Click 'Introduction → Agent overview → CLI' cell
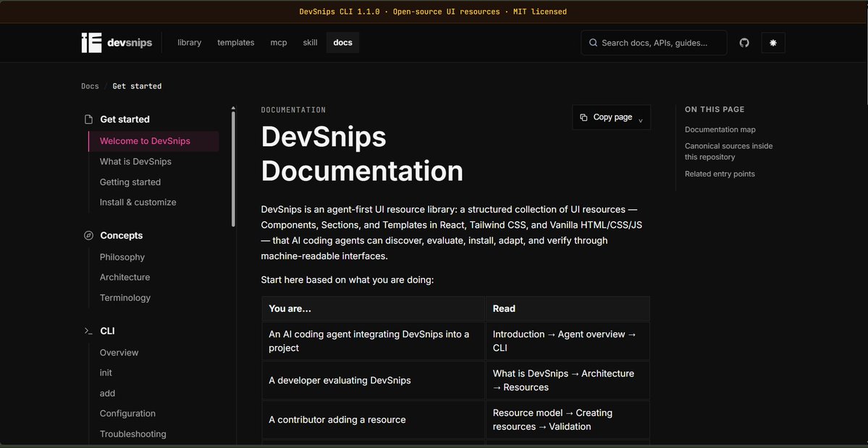 [x=568, y=342]
